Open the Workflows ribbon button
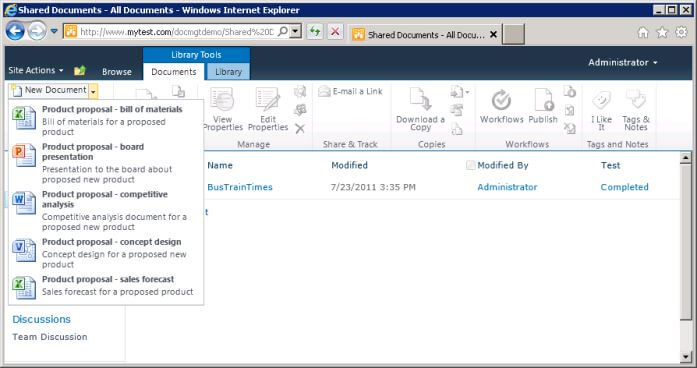The image size is (697, 368). [501, 106]
